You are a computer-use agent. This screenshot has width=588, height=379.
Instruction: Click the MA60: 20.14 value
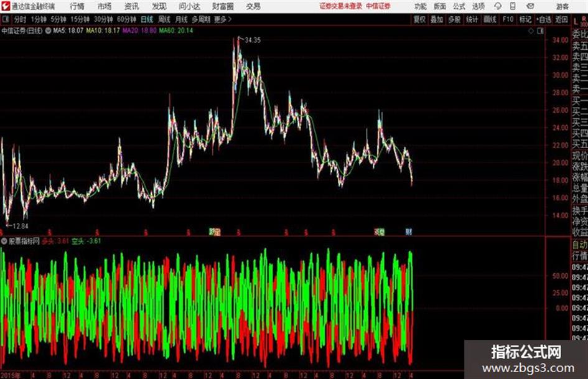(x=176, y=30)
